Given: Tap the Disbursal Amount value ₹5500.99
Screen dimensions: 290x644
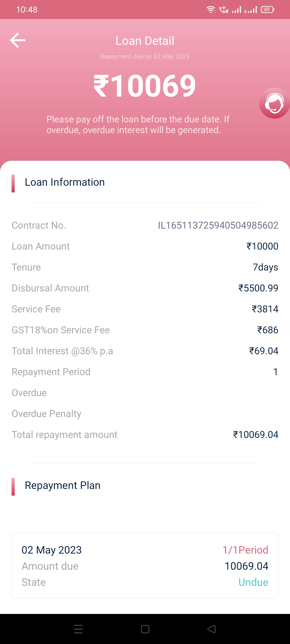Looking at the screenshot, I should click(x=258, y=288).
